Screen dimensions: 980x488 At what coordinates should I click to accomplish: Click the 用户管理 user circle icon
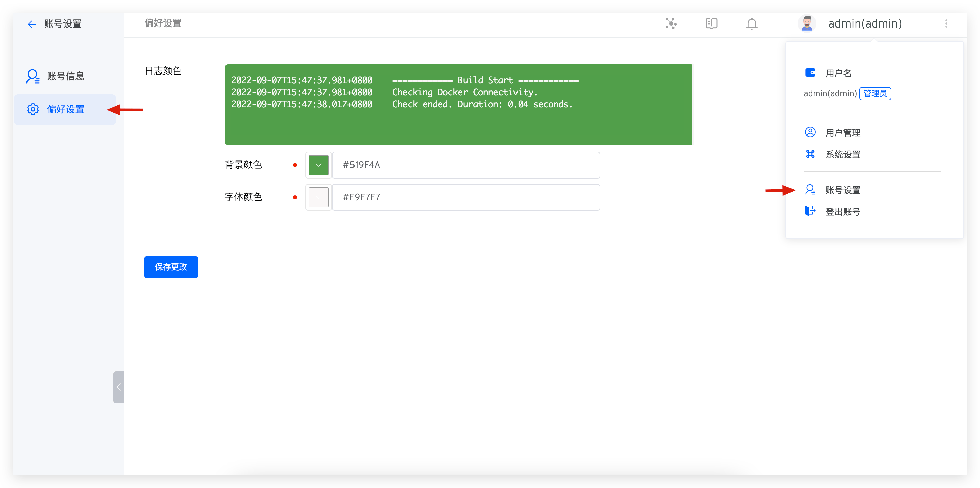pyautogui.click(x=810, y=132)
